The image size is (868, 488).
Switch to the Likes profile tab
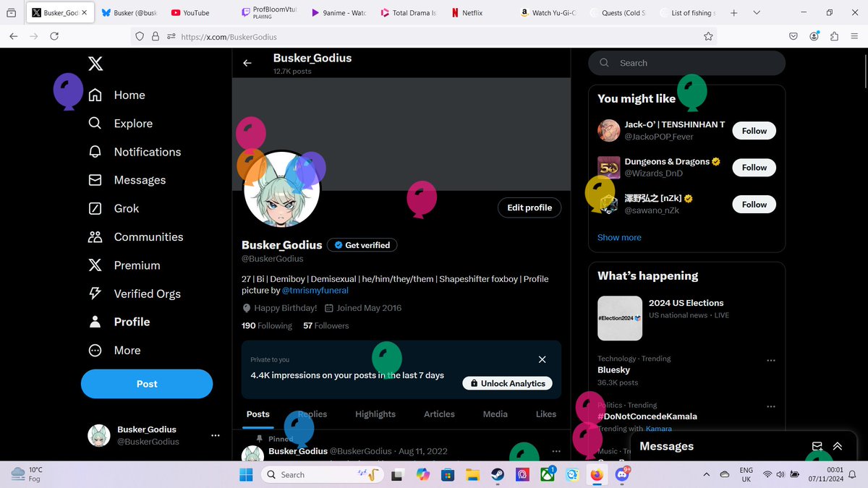coord(546,414)
